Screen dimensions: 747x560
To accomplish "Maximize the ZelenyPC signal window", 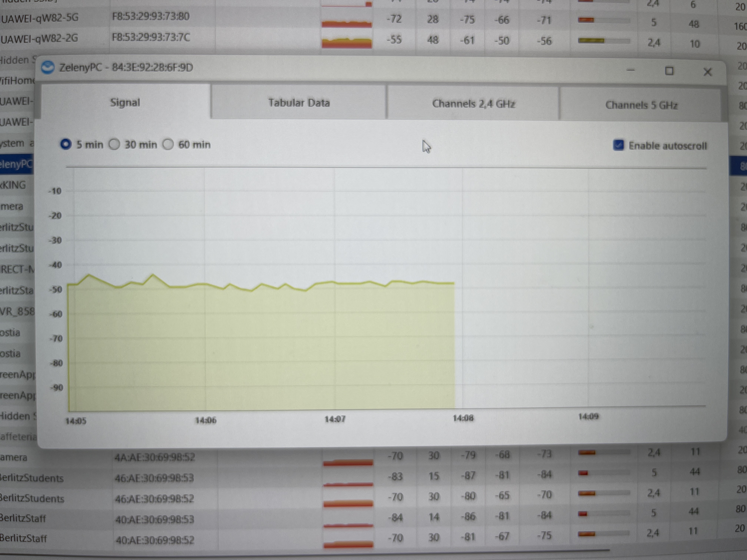I will click(669, 71).
